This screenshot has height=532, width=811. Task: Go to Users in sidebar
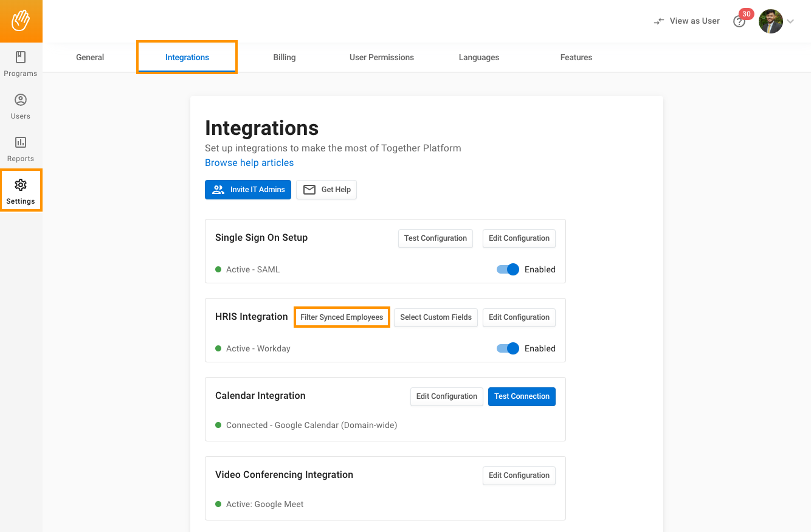(21, 106)
